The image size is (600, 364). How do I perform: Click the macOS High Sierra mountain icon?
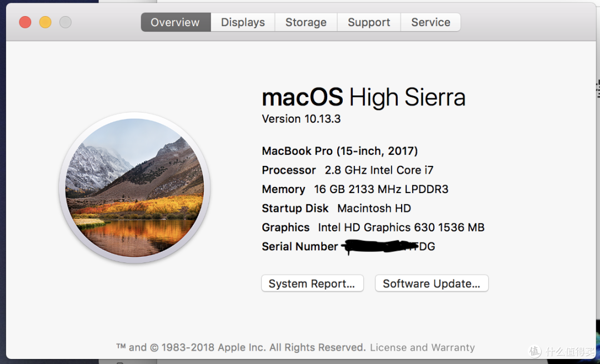point(134,188)
